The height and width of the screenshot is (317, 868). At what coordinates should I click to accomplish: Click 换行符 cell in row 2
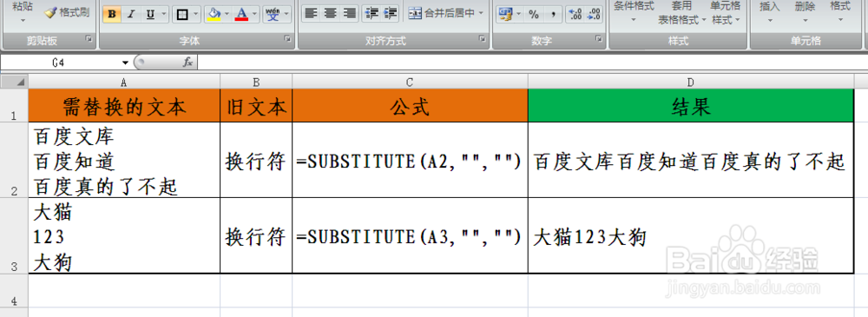256,160
